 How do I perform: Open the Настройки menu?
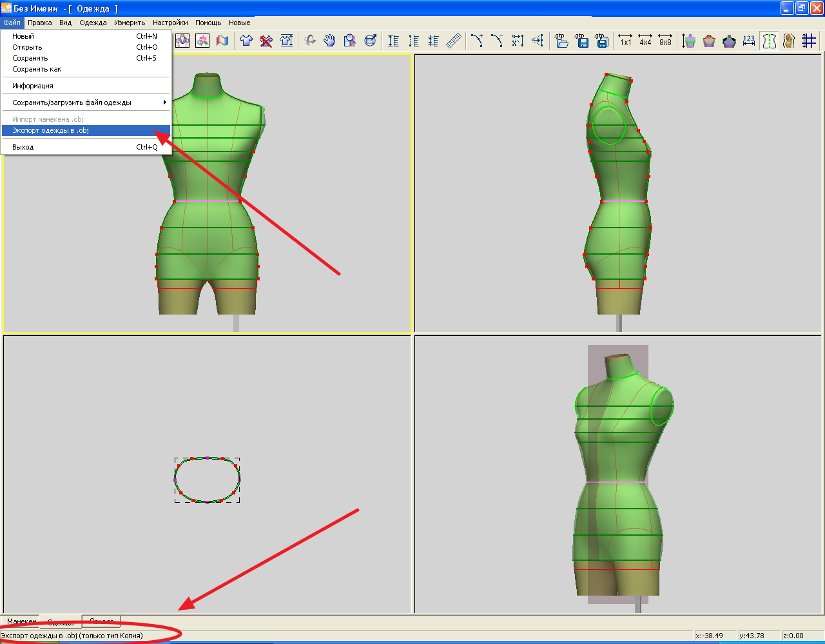(170, 23)
